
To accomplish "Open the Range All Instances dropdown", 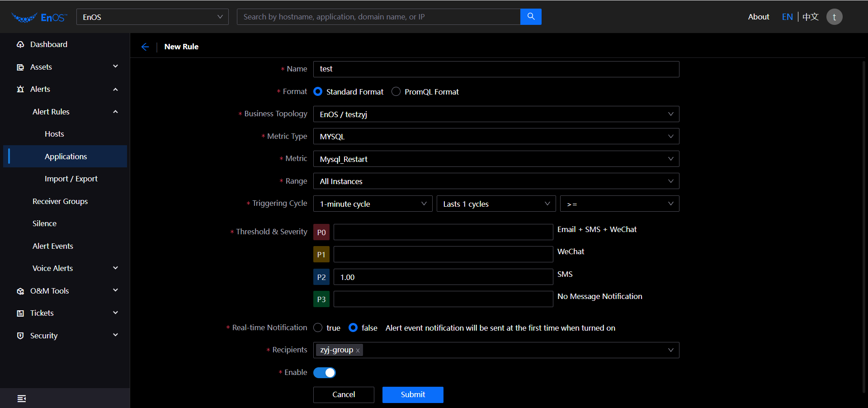I will point(496,181).
